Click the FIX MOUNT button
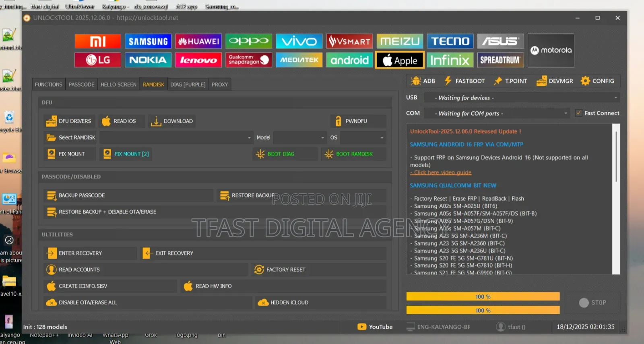The image size is (644, 344). pyautogui.click(x=69, y=154)
